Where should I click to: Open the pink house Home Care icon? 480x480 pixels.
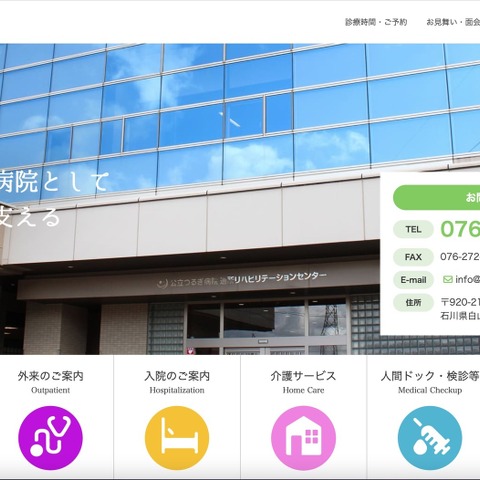click(x=303, y=438)
